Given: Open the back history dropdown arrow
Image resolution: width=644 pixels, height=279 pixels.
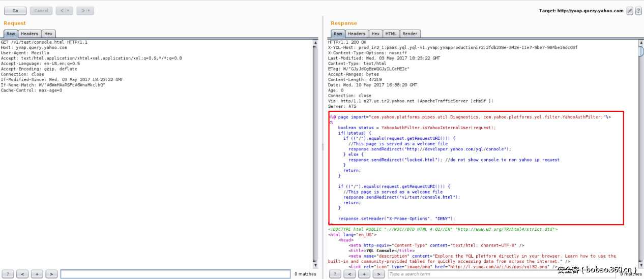Looking at the screenshot, I should click(x=68, y=11).
